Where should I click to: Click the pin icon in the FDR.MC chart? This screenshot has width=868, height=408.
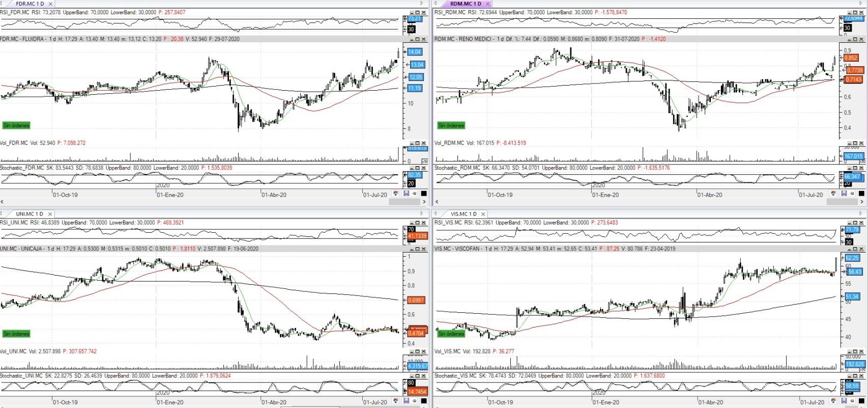(x=414, y=194)
